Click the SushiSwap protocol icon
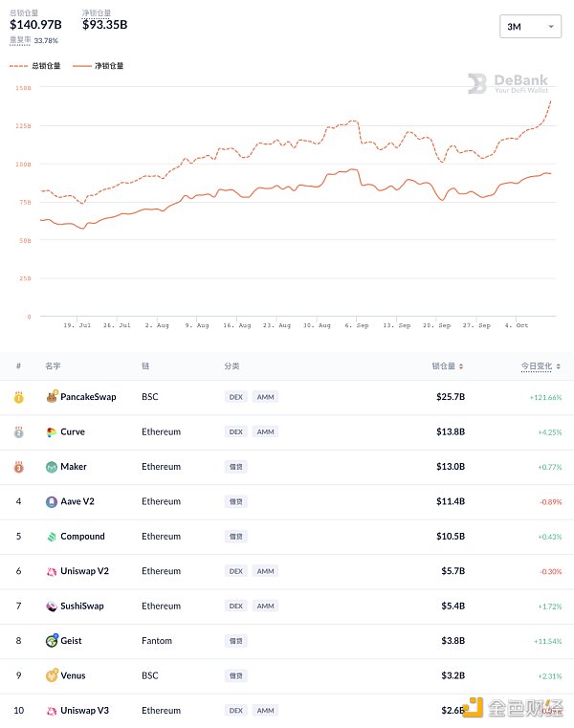 (52, 607)
